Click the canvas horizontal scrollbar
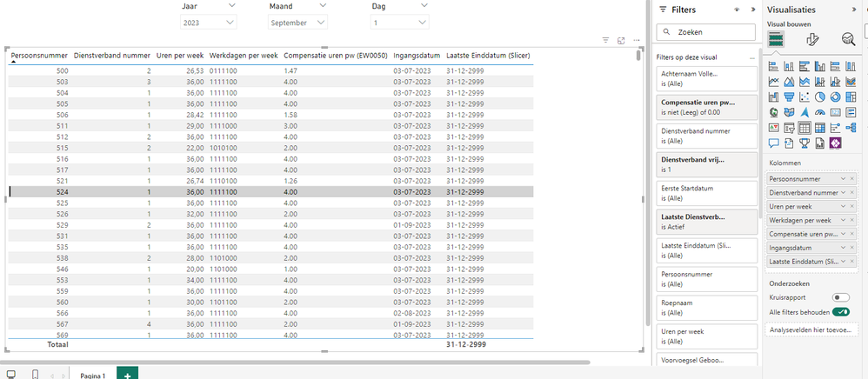The width and height of the screenshot is (868, 379). (x=297, y=362)
